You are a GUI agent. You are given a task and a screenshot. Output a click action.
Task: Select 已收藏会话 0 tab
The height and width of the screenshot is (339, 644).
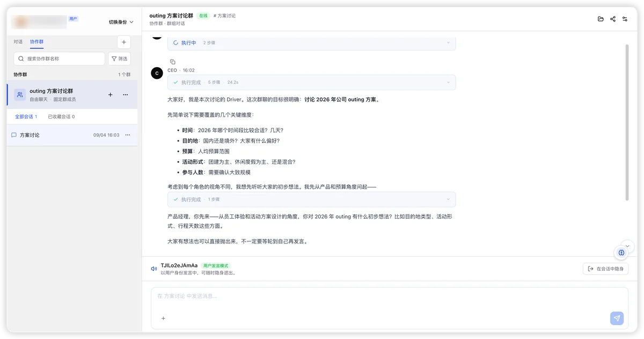pos(61,117)
